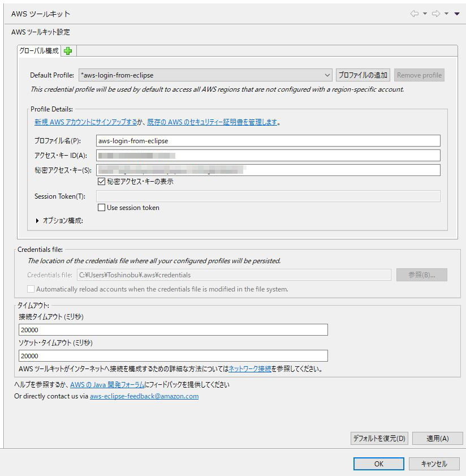Focus the プロファイル名 input field
The height and width of the screenshot is (476, 466).
pyautogui.click(x=268, y=141)
